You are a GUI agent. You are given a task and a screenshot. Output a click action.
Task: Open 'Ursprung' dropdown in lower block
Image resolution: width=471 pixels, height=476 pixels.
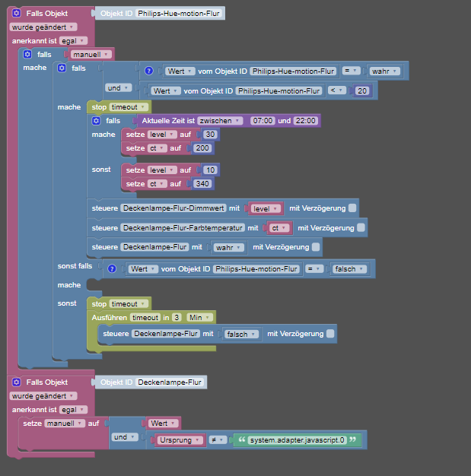(x=180, y=440)
